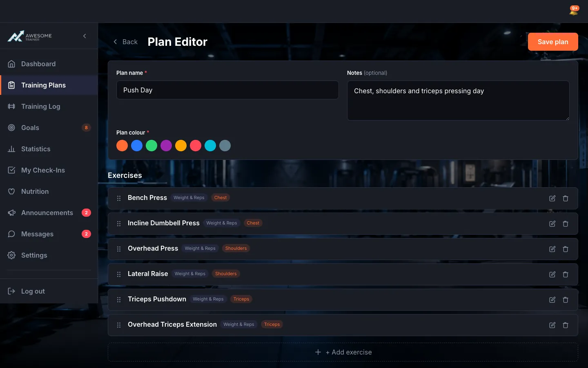Open Announcements in the sidebar

(x=49, y=213)
